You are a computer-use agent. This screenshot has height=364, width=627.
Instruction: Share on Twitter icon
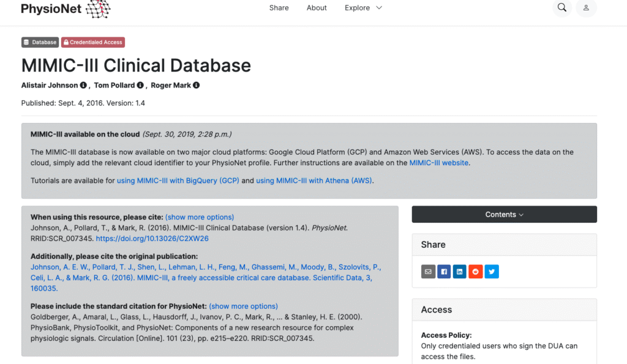click(492, 272)
